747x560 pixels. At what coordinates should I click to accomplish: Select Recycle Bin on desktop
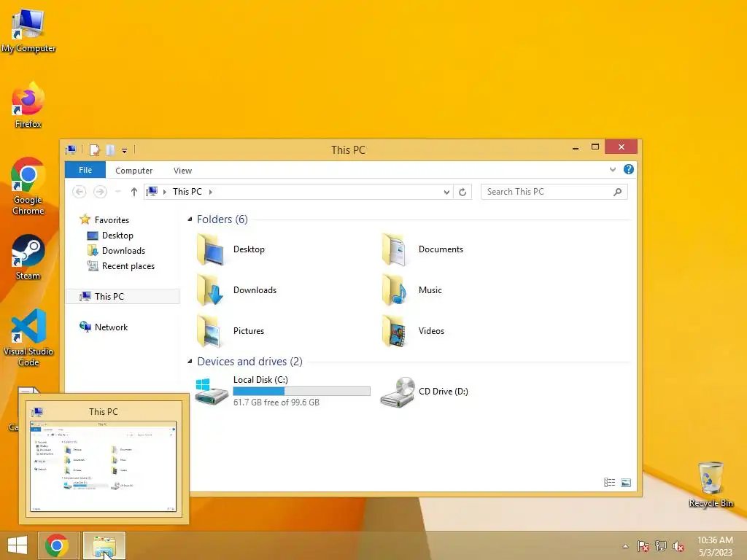click(711, 484)
